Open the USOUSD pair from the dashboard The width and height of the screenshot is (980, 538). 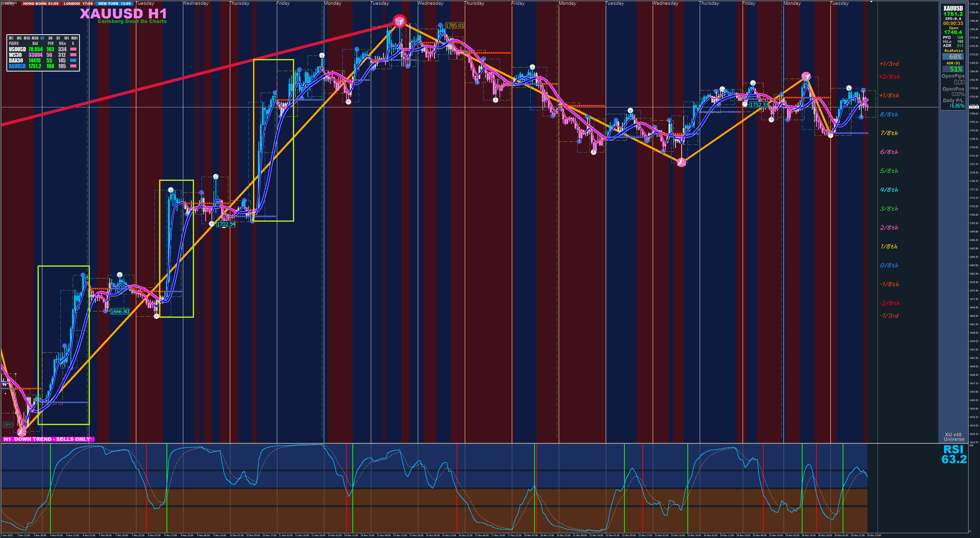point(17,49)
